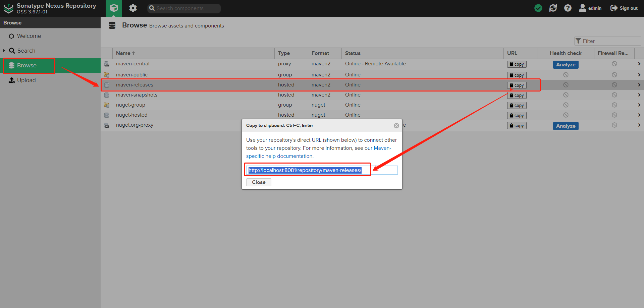Select Welcome in the sidebar menu
This screenshot has width=644, height=308.
click(29, 36)
